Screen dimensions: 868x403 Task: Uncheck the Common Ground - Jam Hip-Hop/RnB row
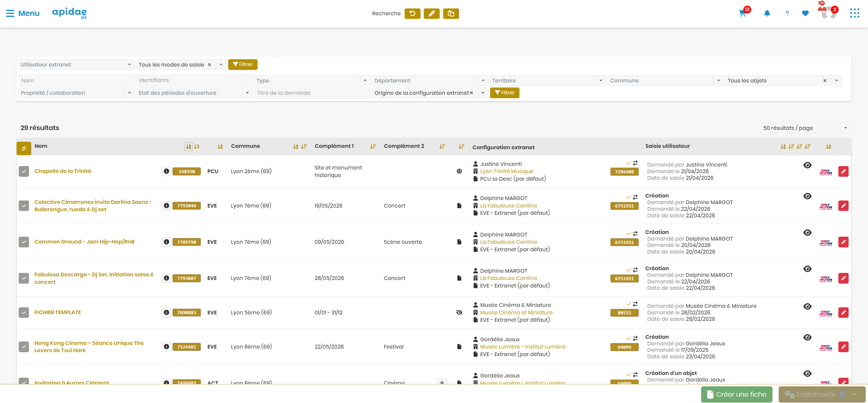coord(24,242)
